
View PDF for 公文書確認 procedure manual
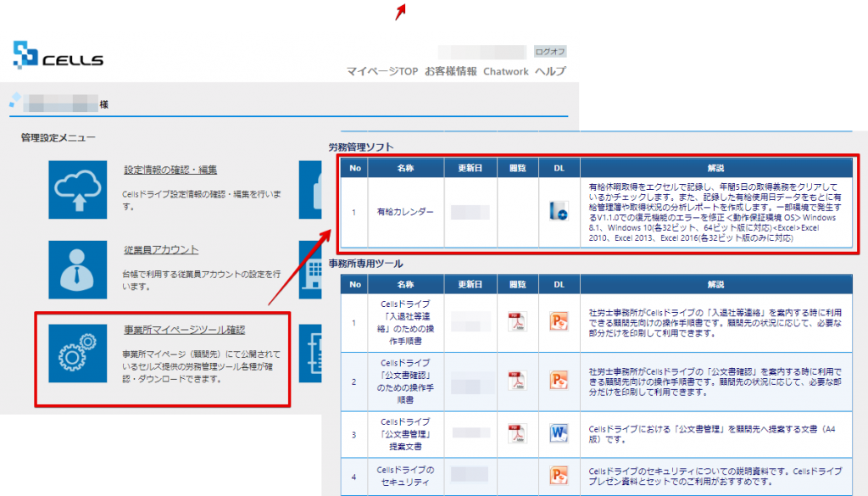[x=517, y=381]
